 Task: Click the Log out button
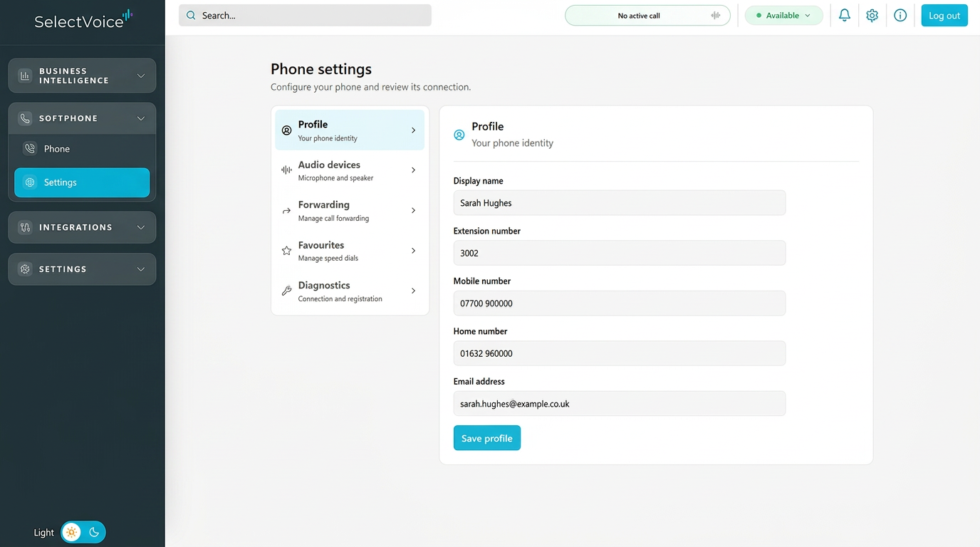click(x=944, y=16)
